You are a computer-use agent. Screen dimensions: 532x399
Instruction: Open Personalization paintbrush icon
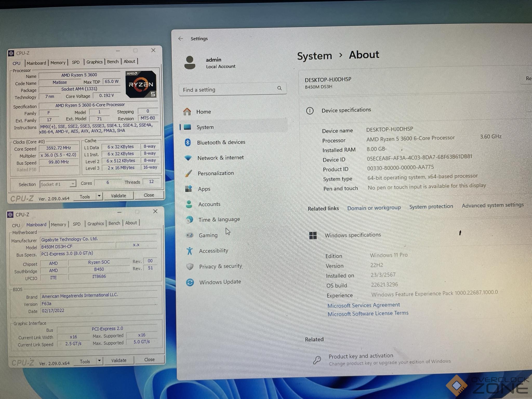[x=189, y=173]
